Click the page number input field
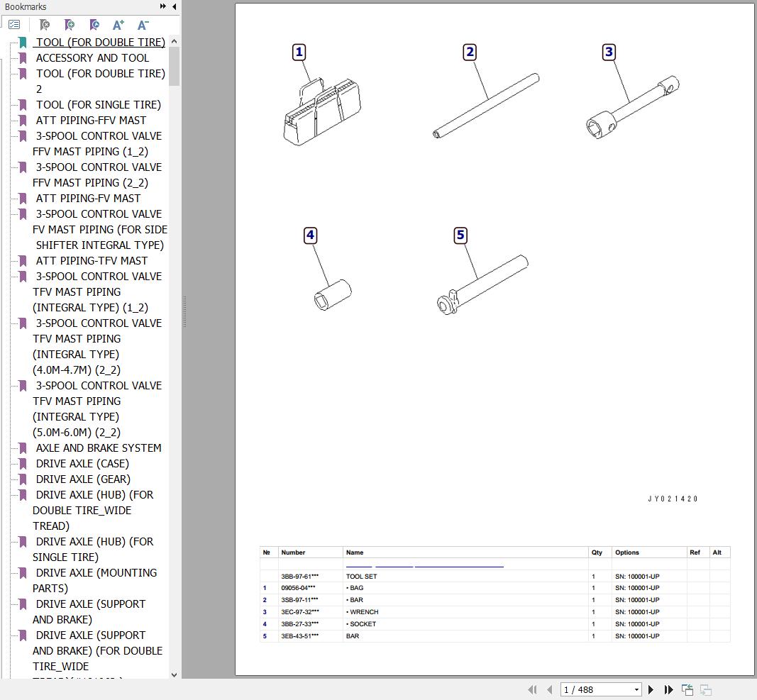 coord(595,689)
